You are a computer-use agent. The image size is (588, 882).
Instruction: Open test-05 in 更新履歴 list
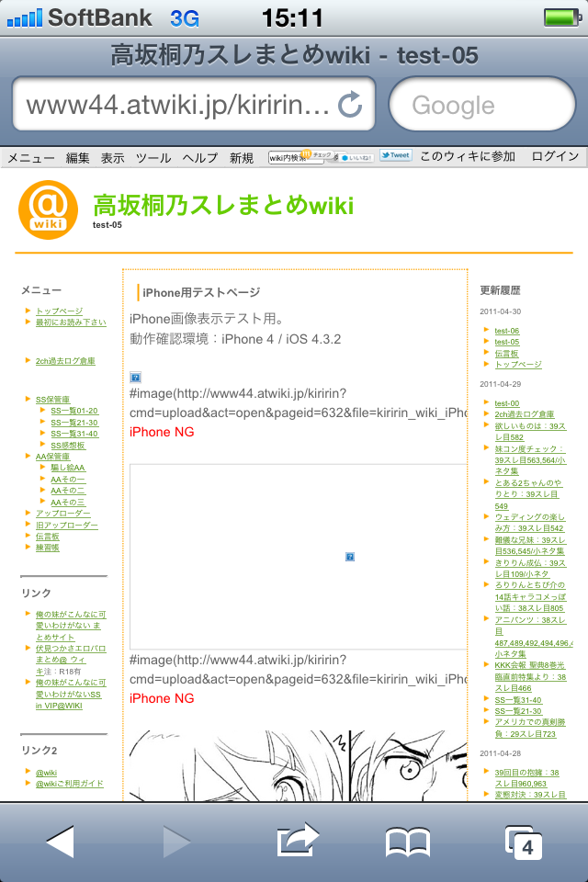[507, 342]
